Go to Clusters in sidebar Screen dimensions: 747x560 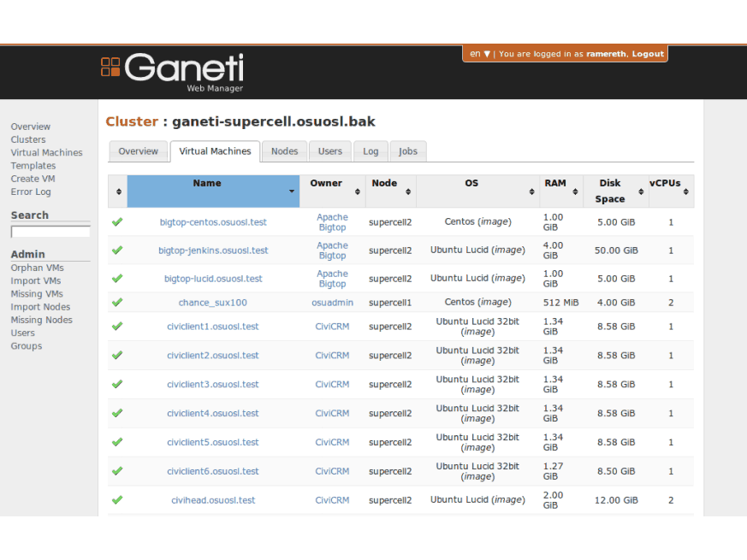[x=28, y=139]
